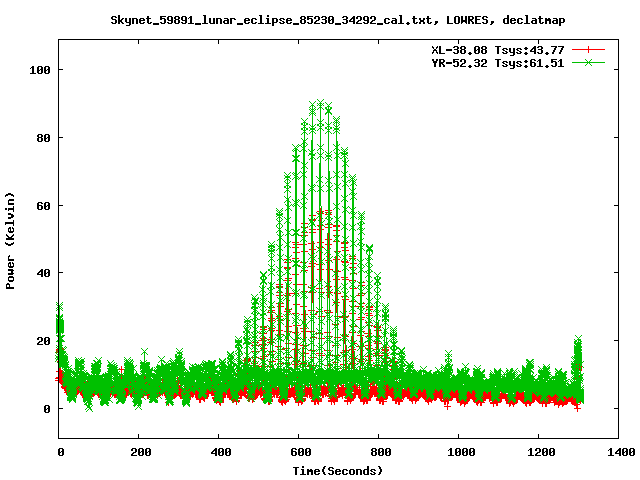
Task: Click the y-axis tick label 60
Action: [x=43, y=206]
